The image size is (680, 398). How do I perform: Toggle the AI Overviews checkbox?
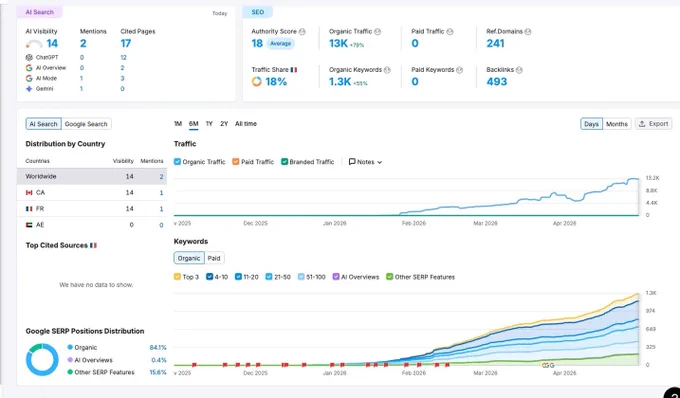(336, 277)
